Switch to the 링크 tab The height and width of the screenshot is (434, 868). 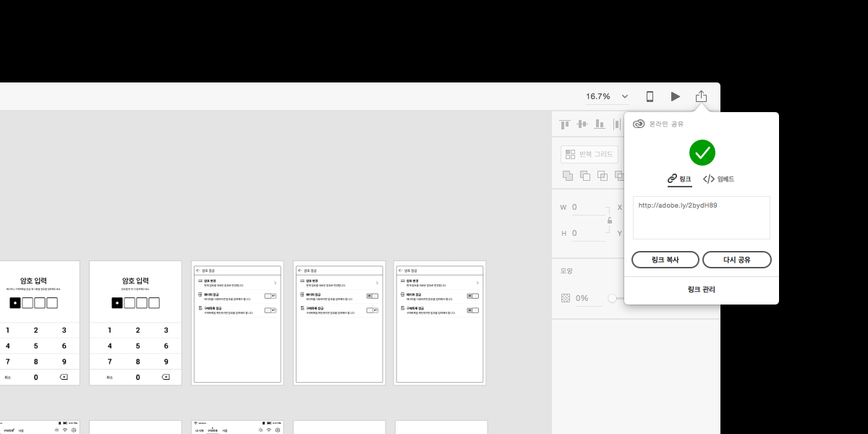tap(680, 179)
